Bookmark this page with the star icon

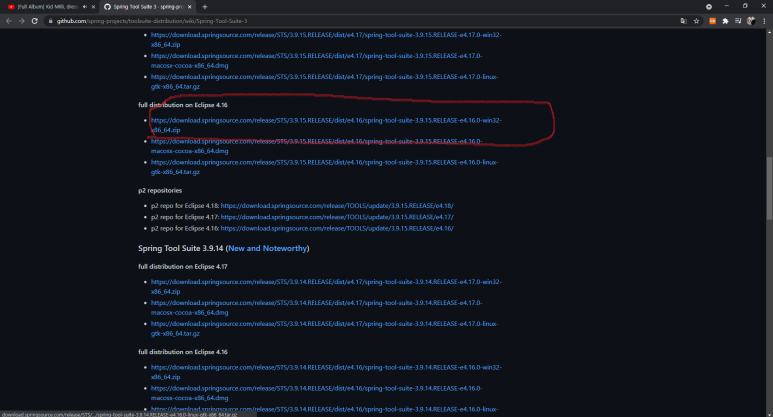click(x=697, y=21)
